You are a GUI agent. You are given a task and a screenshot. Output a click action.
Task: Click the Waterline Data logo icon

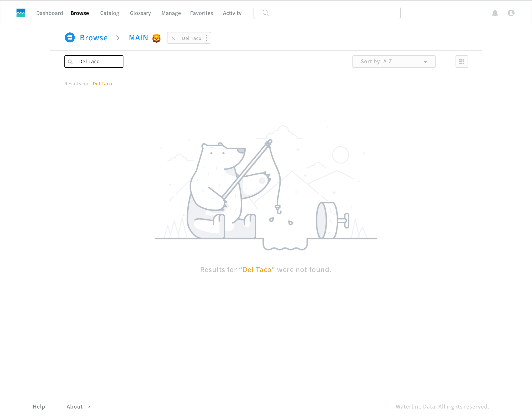21,13
